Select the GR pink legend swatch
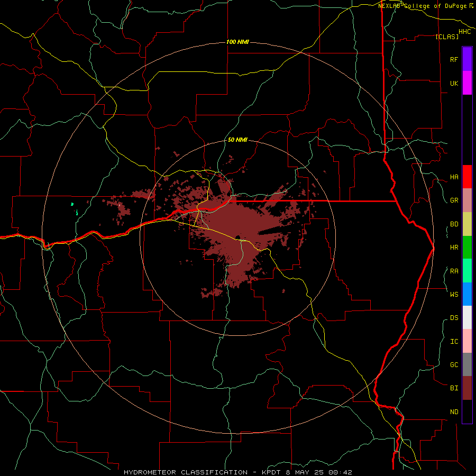 click(467, 200)
